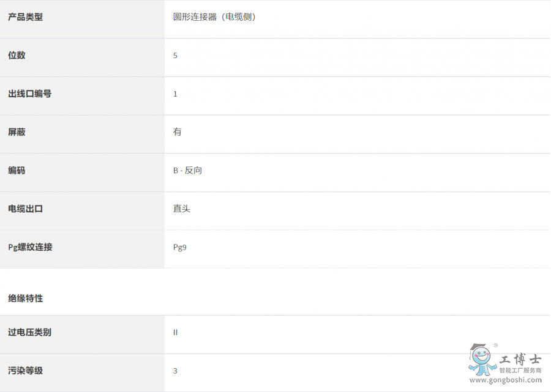Click the 产品类型 row label
The width and height of the screenshot is (551, 392).
[x=25, y=17]
